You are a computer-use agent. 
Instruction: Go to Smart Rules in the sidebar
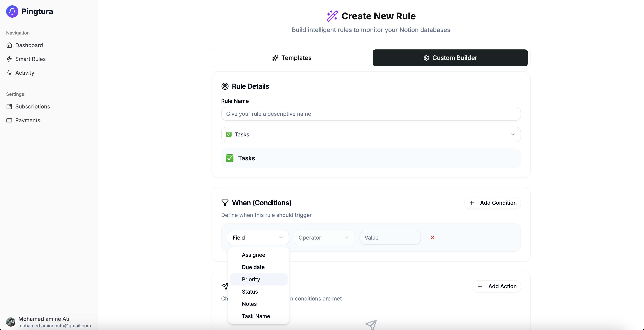(30, 59)
